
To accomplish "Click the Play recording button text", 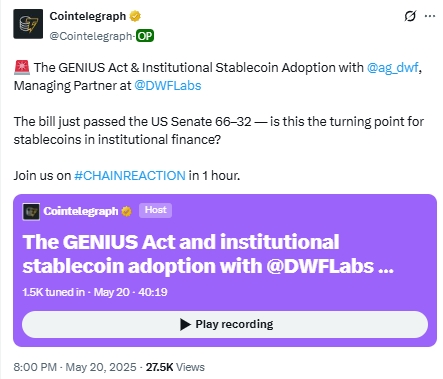I will 234,324.
